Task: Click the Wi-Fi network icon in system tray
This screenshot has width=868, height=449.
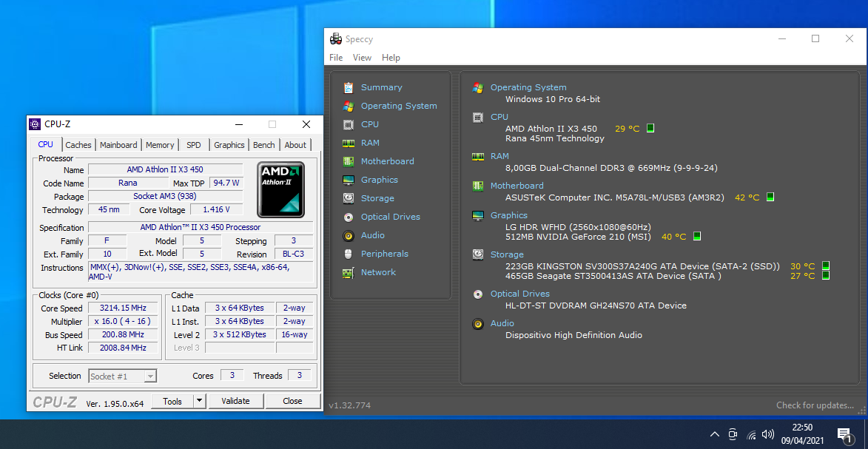Action: click(751, 435)
